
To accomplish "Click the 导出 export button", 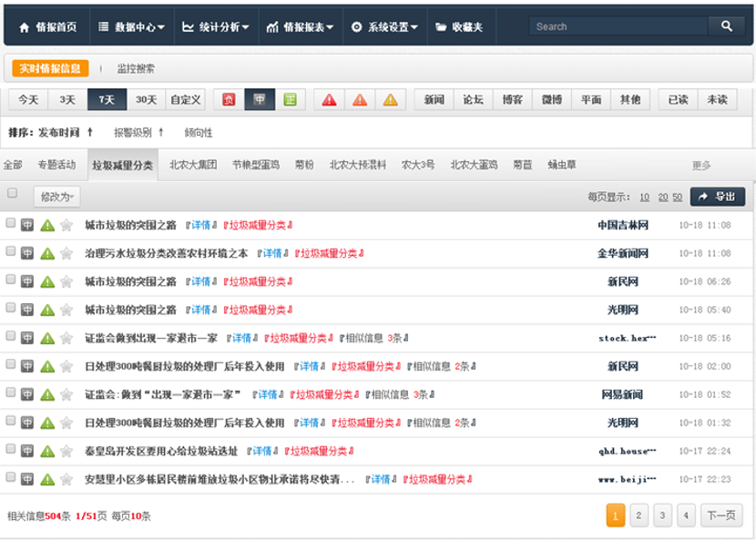I will [x=718, y=197].
